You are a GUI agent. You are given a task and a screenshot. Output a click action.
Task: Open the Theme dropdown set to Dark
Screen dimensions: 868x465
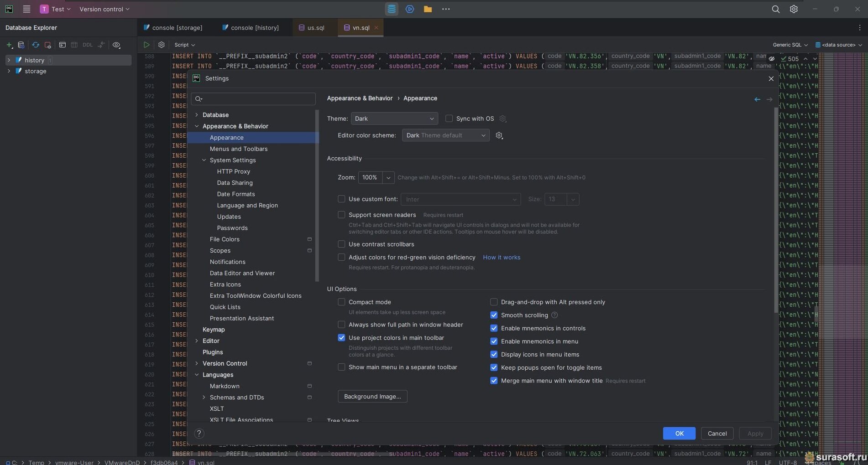pos(394,119)
